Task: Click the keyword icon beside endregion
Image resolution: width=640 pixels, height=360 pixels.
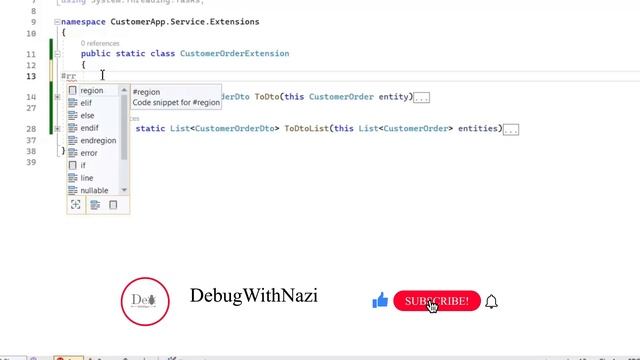Action: point(73,140)
